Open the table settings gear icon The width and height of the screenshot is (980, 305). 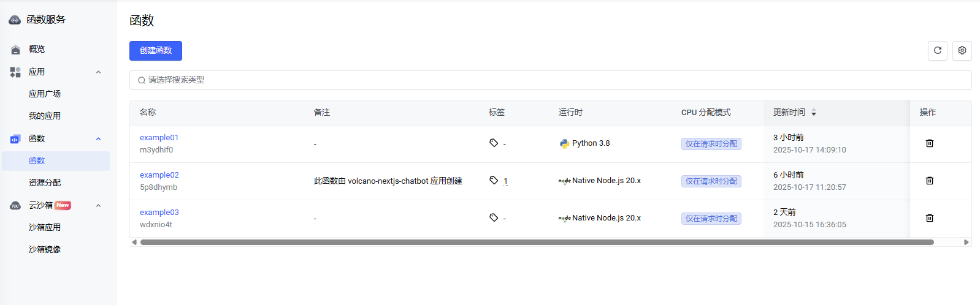(962, 51)
